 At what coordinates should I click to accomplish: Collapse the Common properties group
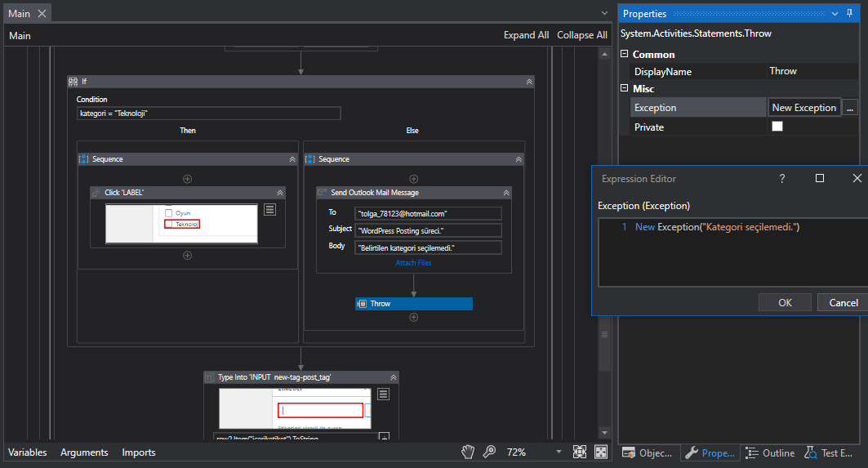[625, 54]
